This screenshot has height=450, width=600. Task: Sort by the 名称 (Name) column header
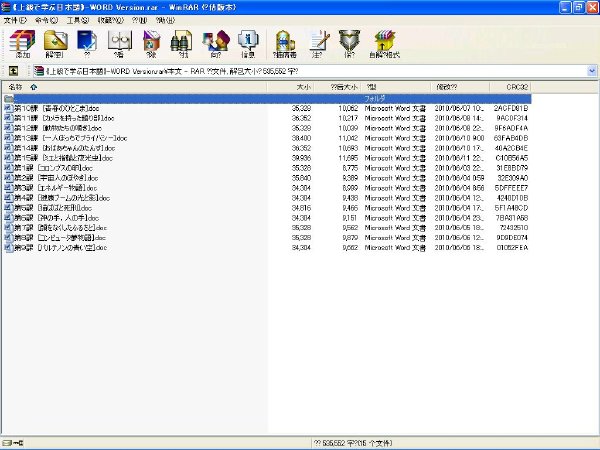pyautogui.click(x=134, y=87)
